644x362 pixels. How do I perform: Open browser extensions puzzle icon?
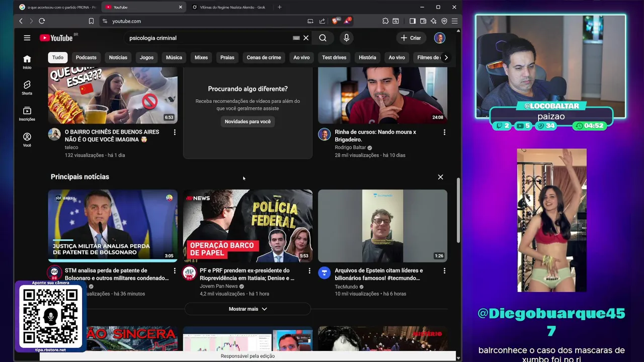point(385,21)
